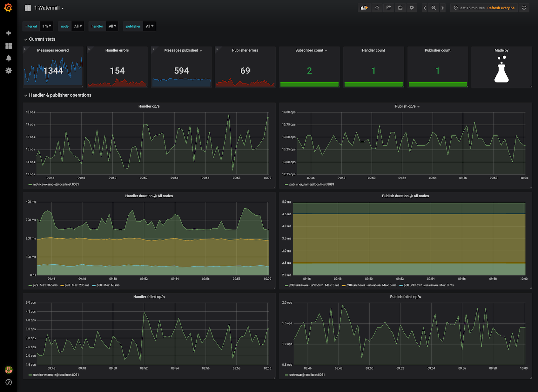Click Refresh every 5s link
Screen dimensions: 538x392
coord(501,8)
